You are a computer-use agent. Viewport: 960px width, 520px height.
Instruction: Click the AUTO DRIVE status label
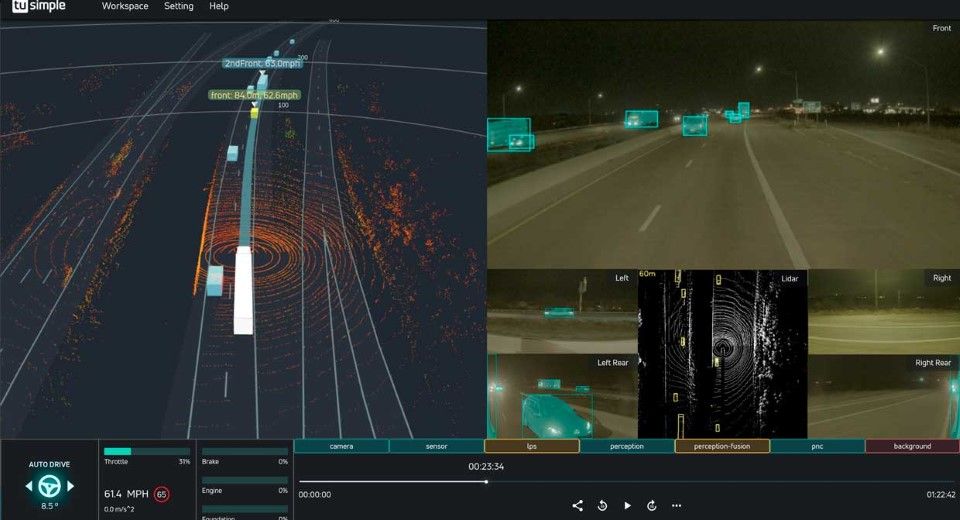point(49,464)
